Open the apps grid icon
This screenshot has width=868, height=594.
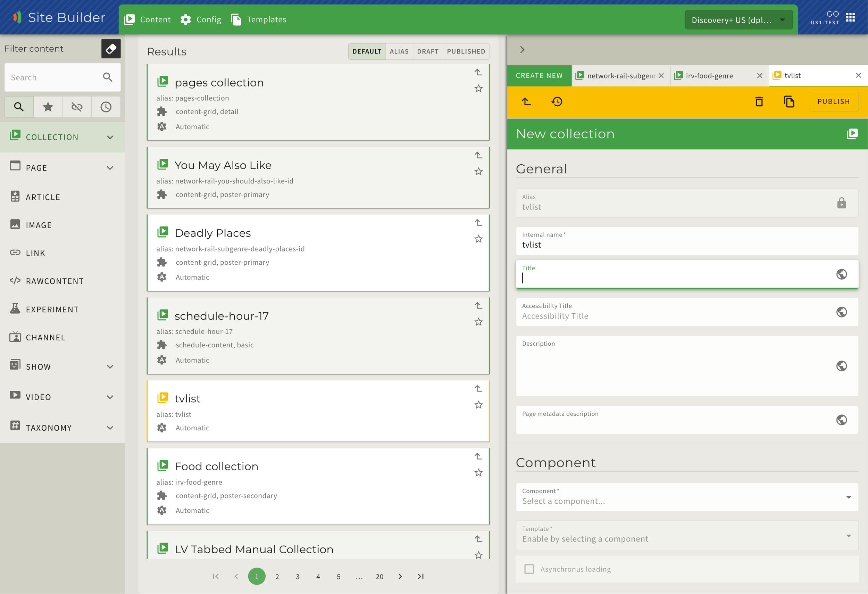850,17
